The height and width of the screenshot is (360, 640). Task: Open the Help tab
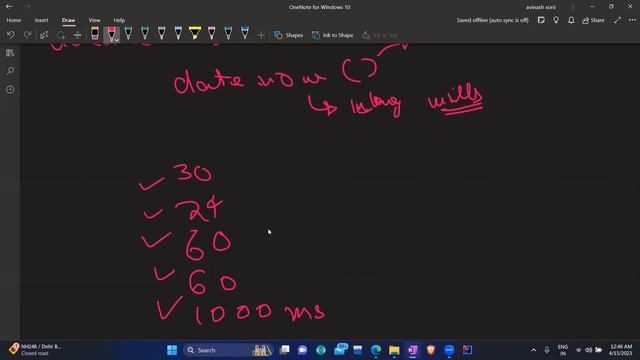tap(119, 20)
